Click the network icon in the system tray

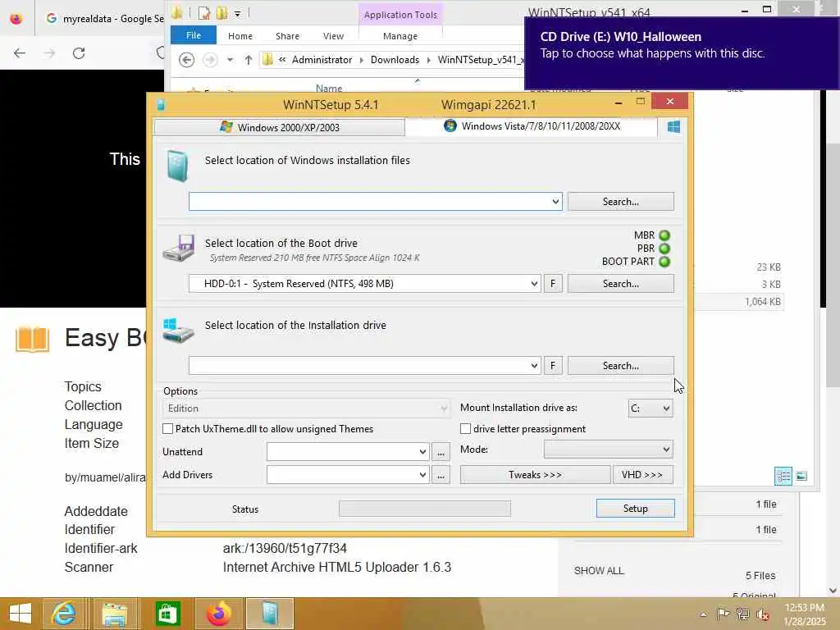742,614
